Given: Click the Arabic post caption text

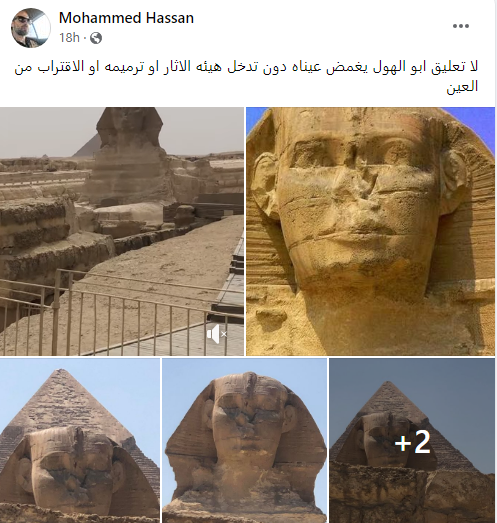Looking at the screenshot, I should point(246,76).
